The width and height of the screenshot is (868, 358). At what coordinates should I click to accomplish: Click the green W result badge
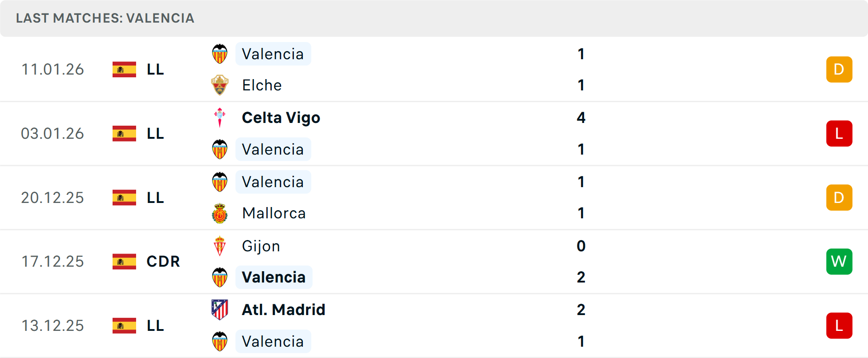pos(839,261)
